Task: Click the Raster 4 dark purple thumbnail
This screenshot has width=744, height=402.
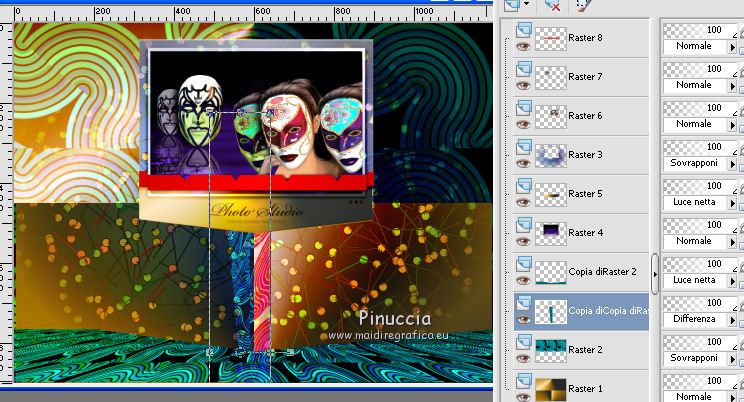Action: (x=551, y=233)
